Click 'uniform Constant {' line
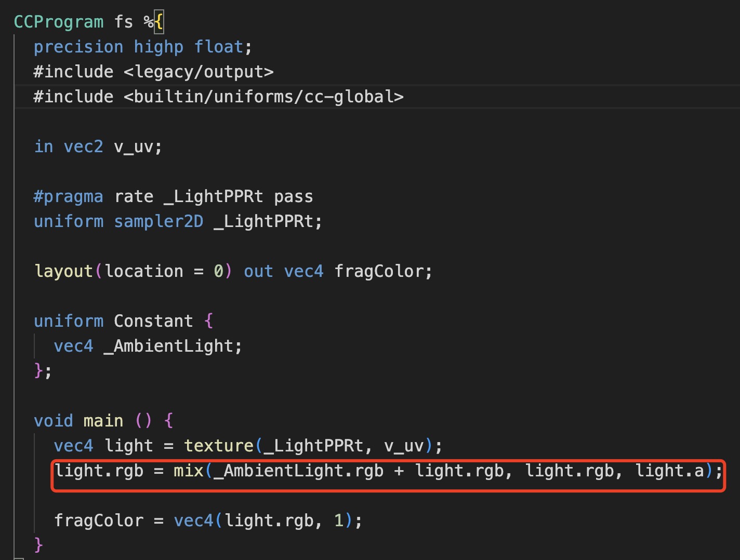The height and width of the screenshot is (560, 740). tap(124, 321)
